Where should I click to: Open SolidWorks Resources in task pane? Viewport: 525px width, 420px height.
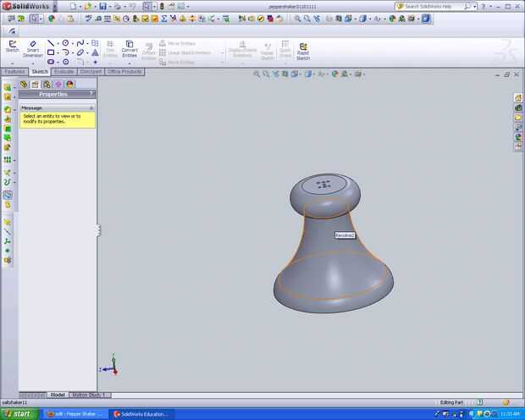(x=518, y=98)
